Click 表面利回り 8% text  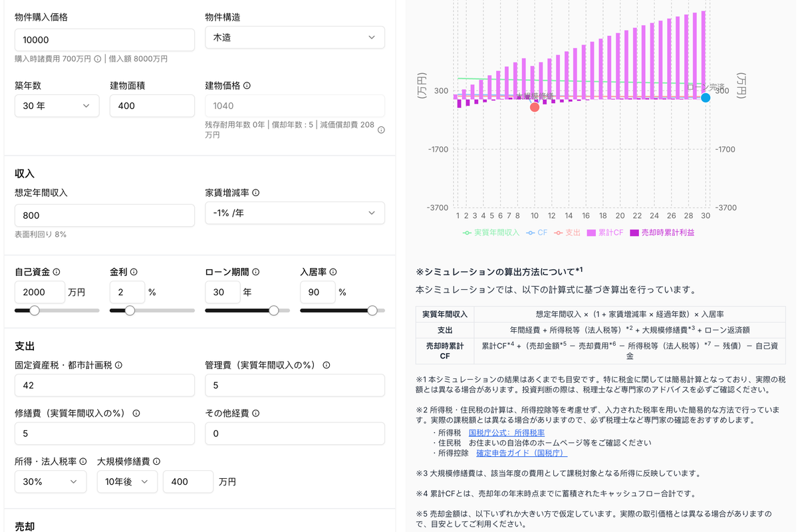coord(41,235)
